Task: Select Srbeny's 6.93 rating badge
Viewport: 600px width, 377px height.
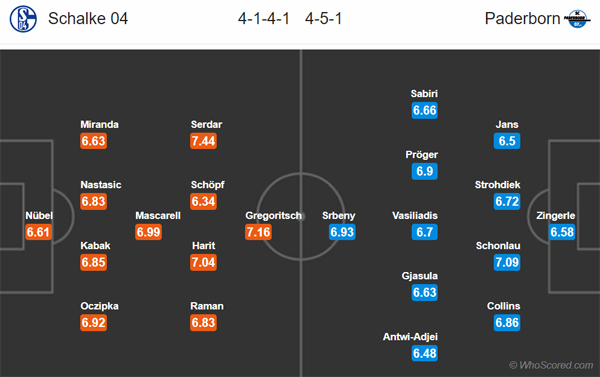Action: click(342, 232)
